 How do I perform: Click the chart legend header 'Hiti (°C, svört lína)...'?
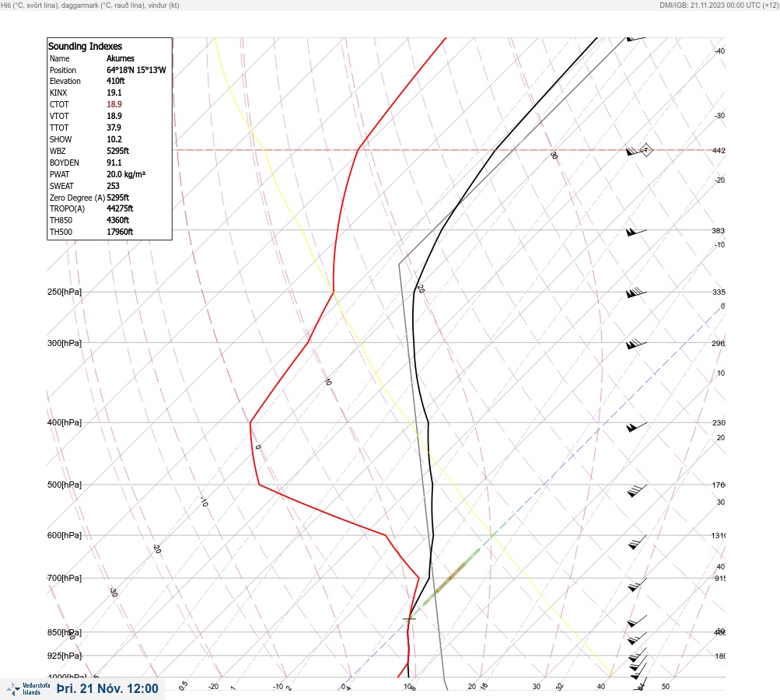(90, 5)
